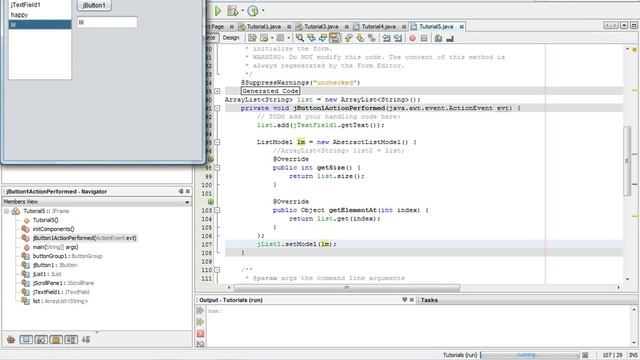Select initComponents() in Navigator

coord(53,229)
